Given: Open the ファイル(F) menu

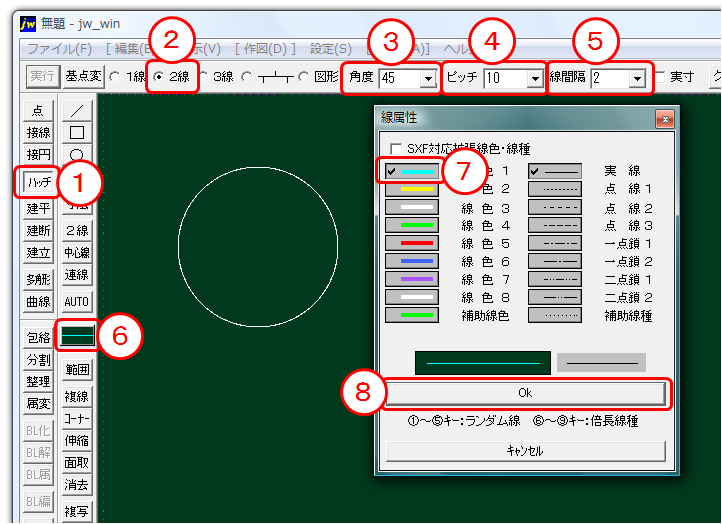Looking at the screenshot, I should [60, 48].
